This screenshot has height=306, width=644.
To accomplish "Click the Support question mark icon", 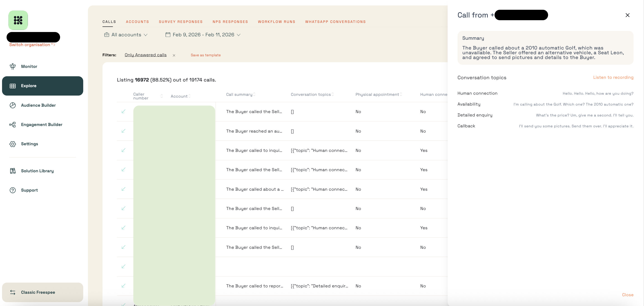I will (x=13, y=190).
